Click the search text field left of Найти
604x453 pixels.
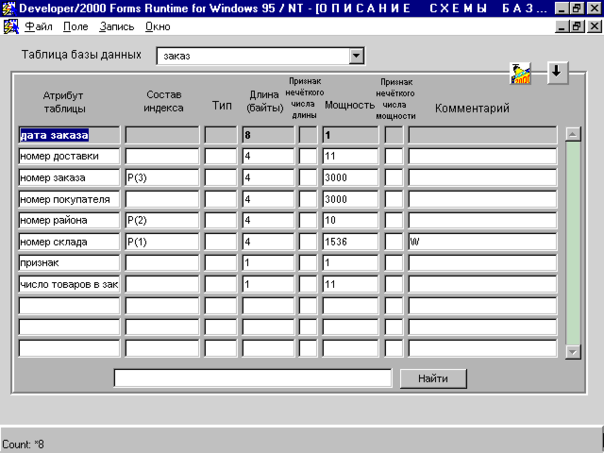[x=252, y=378]
